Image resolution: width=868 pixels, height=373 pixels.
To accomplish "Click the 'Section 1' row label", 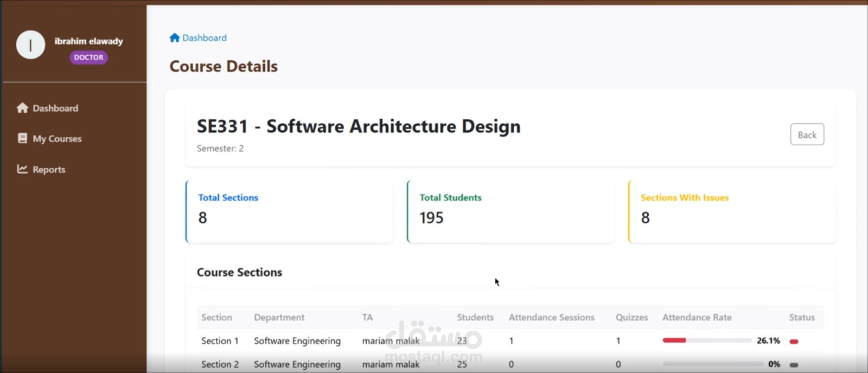I will pos(220,340).
